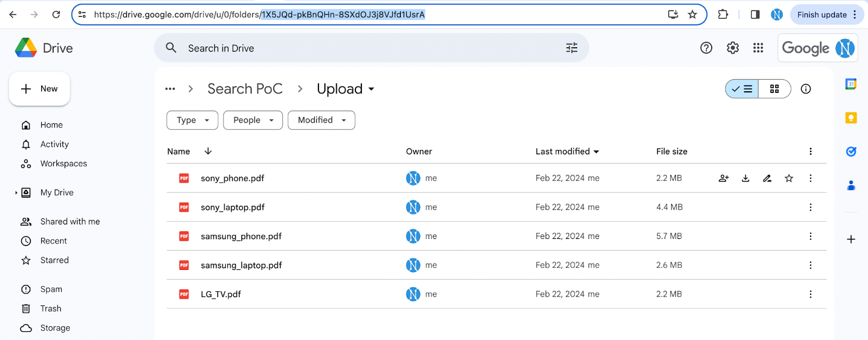Open the browser extensions puzzle icon

[x=723, y=15]
